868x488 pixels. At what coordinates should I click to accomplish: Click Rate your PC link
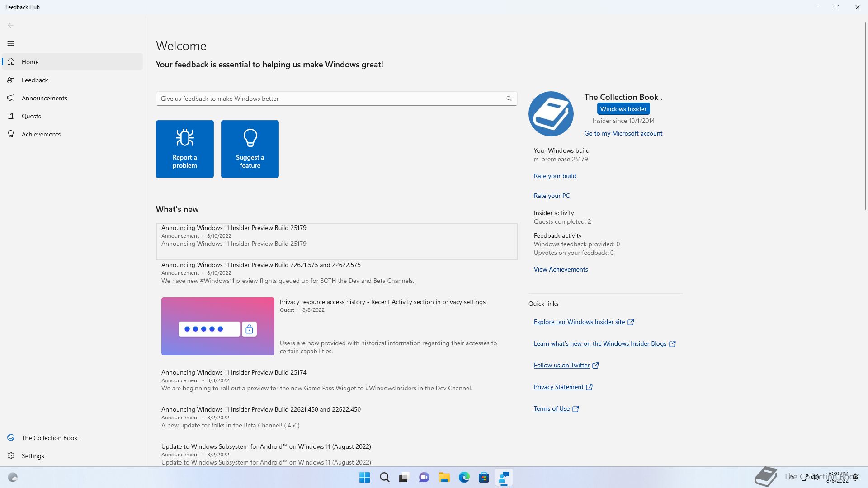click(552, 196)
